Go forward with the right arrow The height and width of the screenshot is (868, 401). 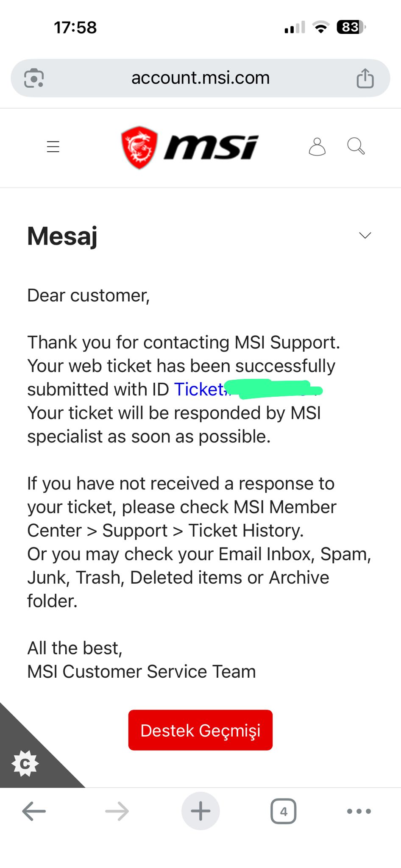[117, 811]
